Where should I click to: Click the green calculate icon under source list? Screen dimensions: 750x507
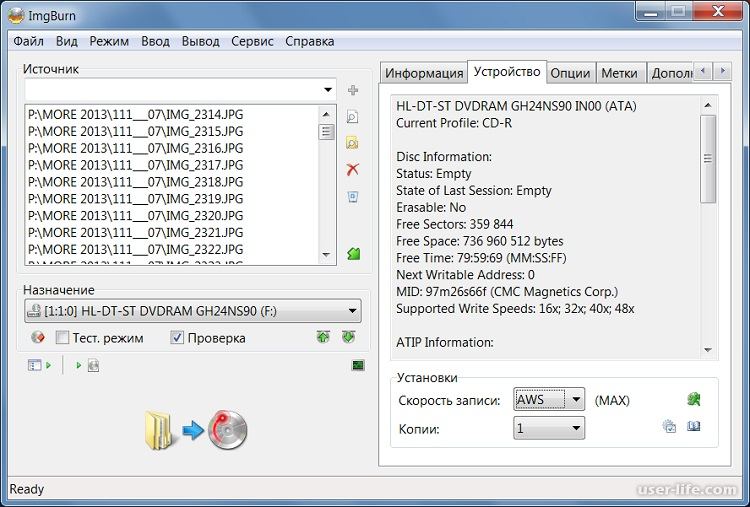pyautogui.click(x=353, y=254)
